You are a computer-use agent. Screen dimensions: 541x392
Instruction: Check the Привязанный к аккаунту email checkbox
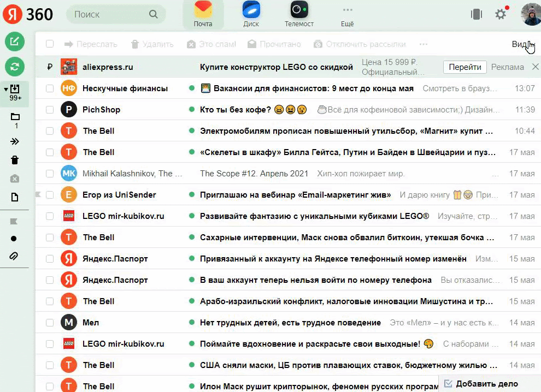coord(50,259)
